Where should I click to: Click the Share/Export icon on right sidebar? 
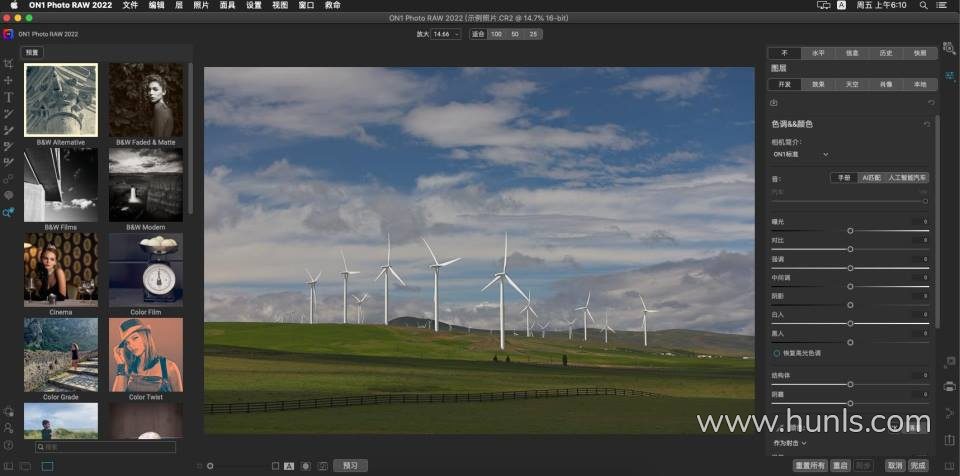(x=949, y=440)
